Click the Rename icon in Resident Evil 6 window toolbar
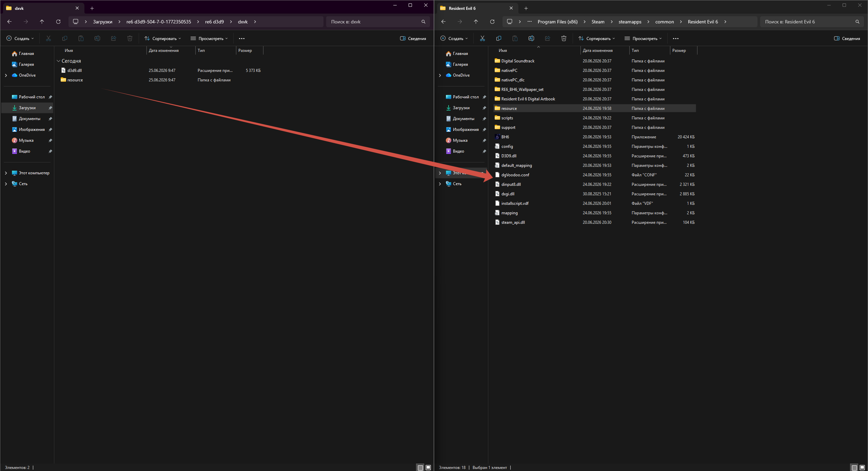 [x=531, y=38]
